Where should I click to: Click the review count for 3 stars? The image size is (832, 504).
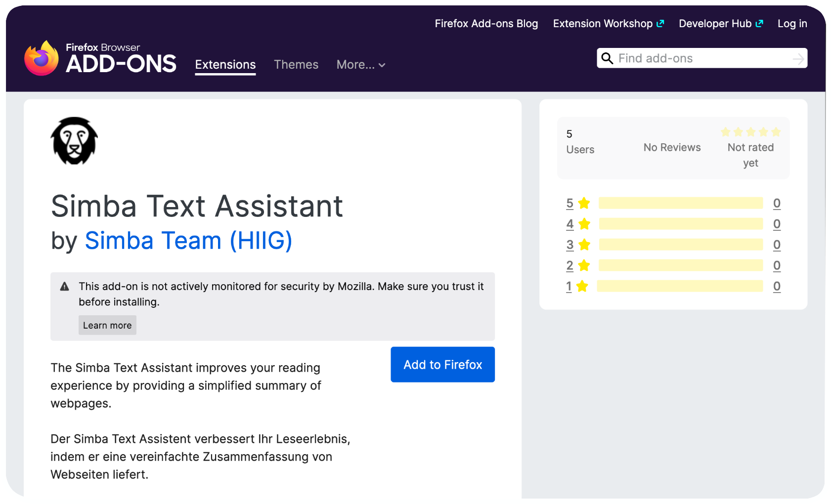coord(777,245)
